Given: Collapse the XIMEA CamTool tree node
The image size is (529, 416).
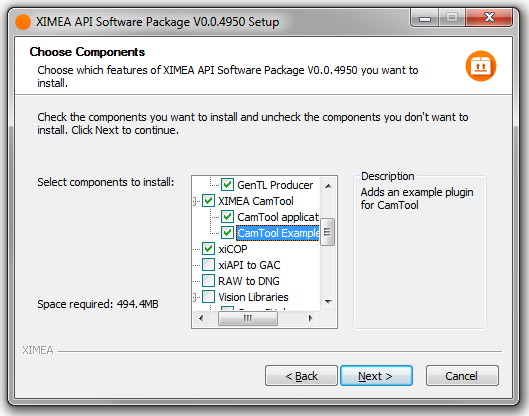Looking at the screenshot, I should coord(195,201).
